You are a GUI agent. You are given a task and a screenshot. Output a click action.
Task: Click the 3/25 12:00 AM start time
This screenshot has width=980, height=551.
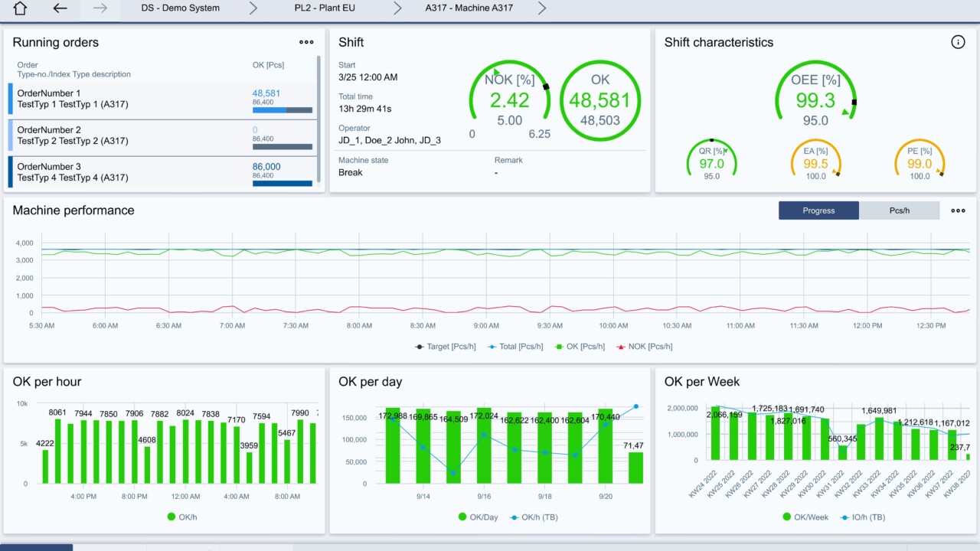(368, 77)
